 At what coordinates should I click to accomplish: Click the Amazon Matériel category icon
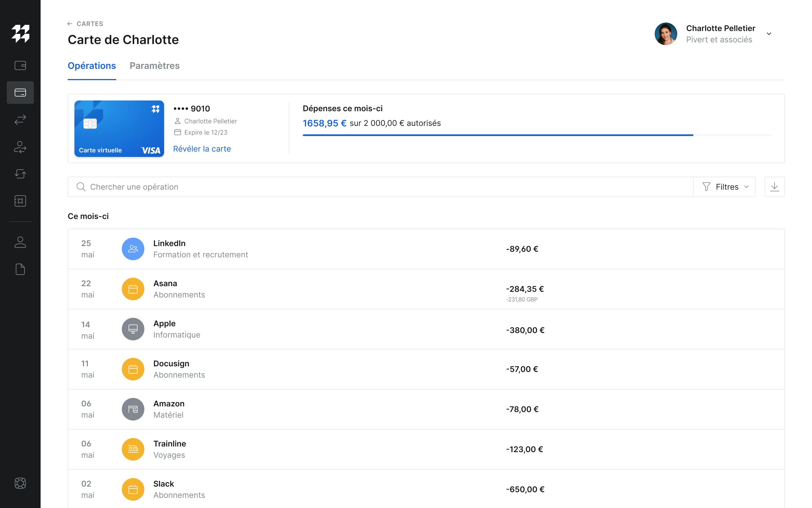(x=133, y=409)
